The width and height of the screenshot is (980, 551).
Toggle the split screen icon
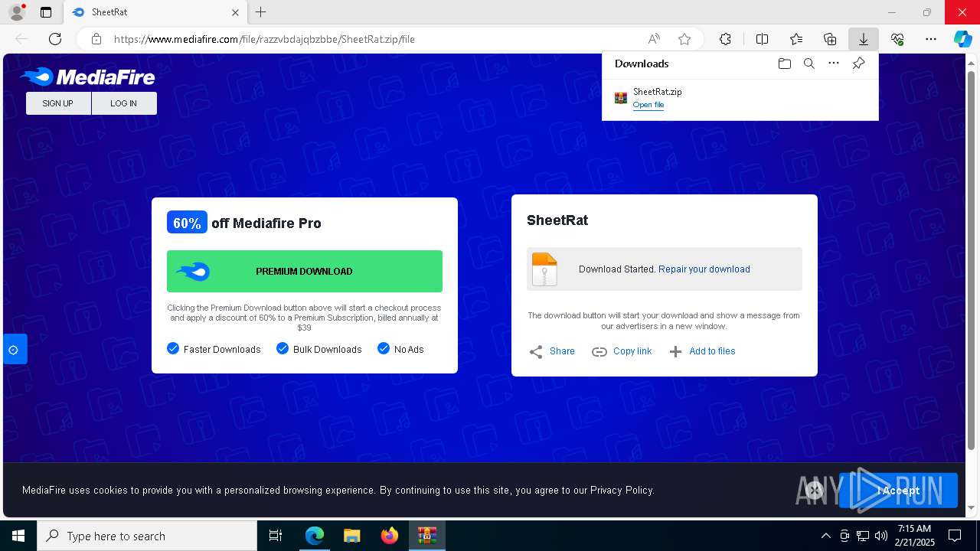762,39
